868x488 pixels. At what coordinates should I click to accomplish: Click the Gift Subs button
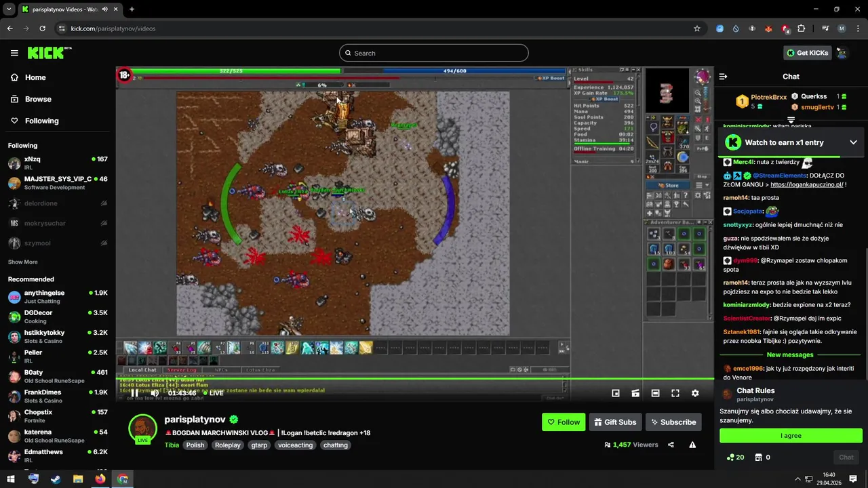coord(615,422)
